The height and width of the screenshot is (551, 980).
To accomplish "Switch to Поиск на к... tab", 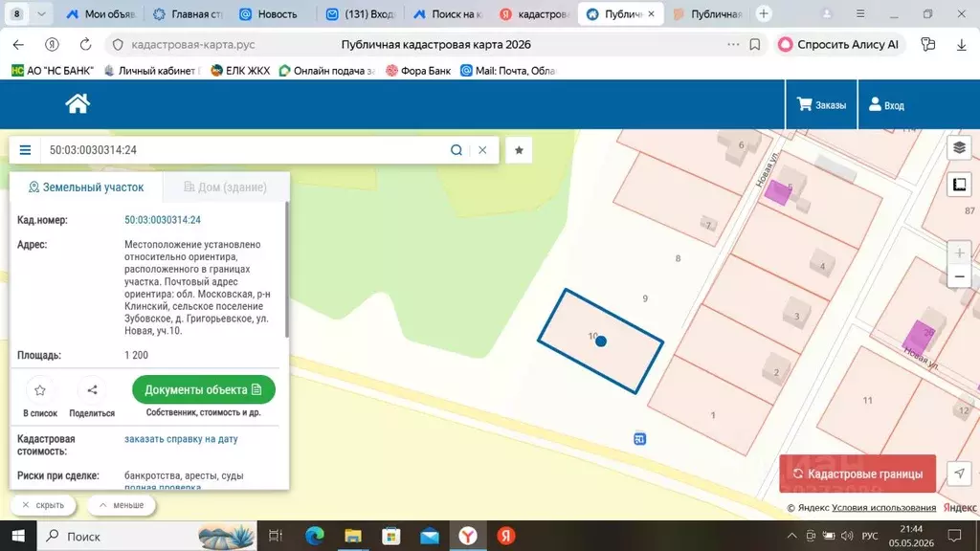I will click(x=448, y=13).
